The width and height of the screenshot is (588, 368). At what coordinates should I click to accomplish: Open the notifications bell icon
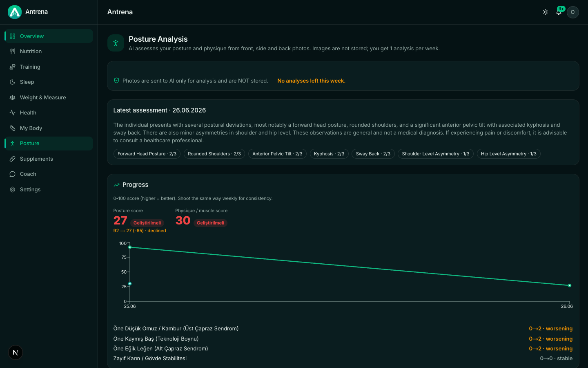click(x=559, y=12)
